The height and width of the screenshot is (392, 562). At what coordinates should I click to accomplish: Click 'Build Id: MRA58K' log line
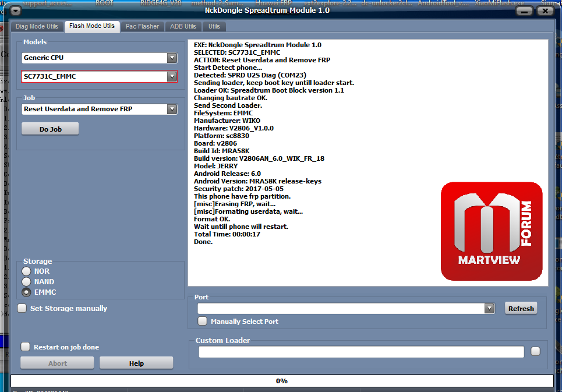(221, 151)
